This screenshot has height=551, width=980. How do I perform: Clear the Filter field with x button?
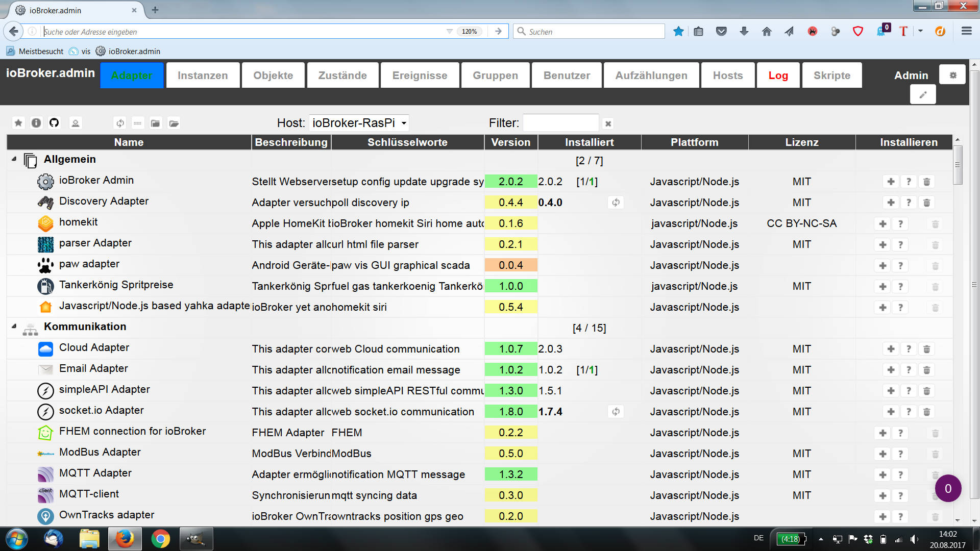(x=608, y=123)
